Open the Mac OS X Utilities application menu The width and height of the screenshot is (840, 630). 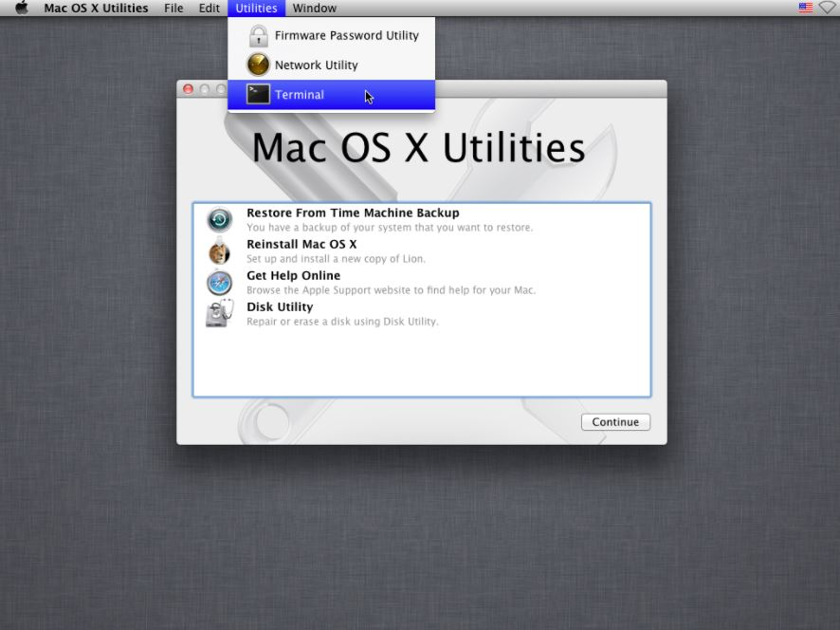(96, 9)
